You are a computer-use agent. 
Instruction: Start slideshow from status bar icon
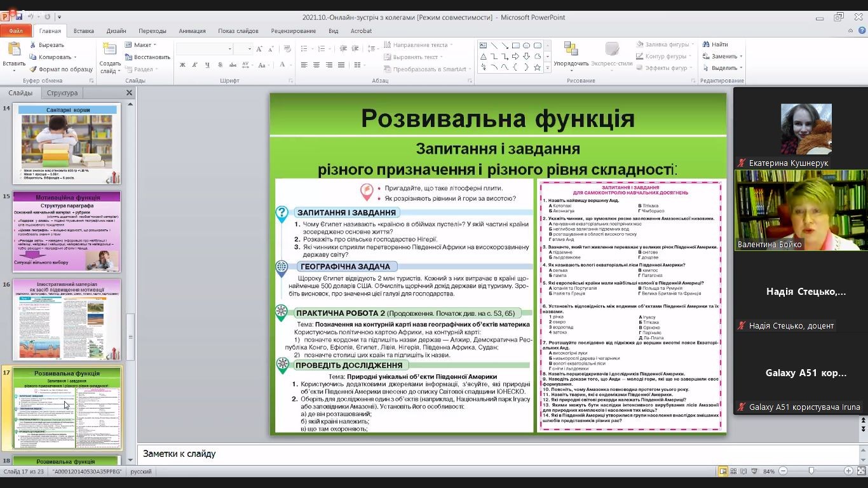(x=755, y=471)
